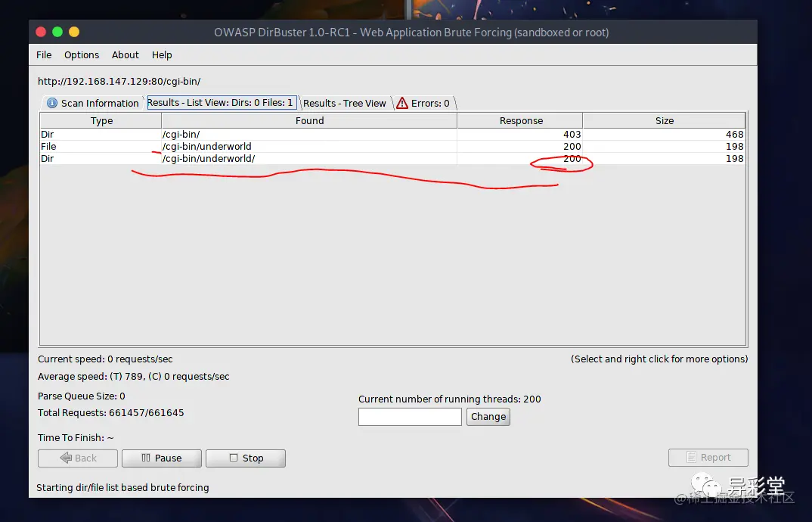Pause the running scan
This screenshot has width=812, height=522.
click(x=162, y=458)
